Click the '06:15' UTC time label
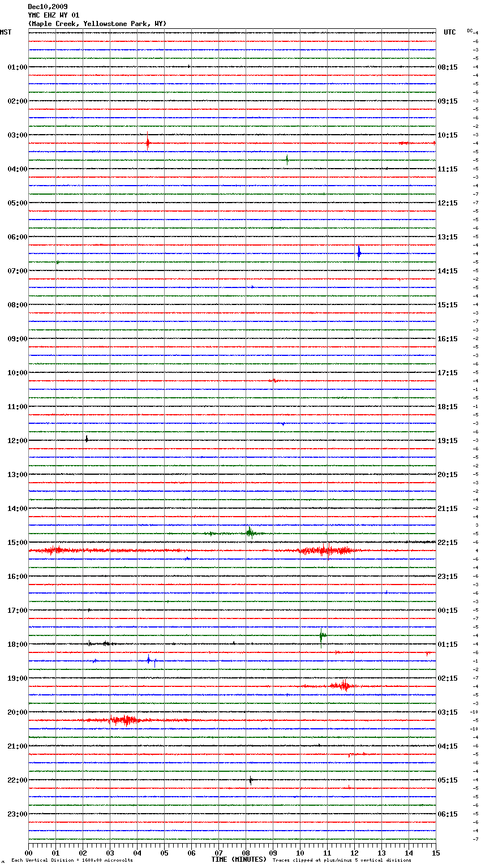This screenshot has height=868, width=481. pyautogui.click(x=448, y=814)
